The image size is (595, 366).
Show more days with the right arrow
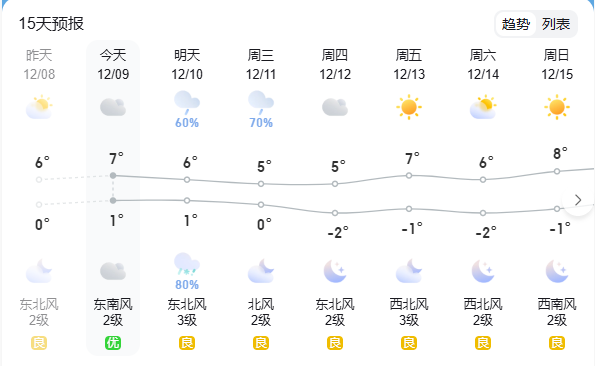pos(578,200)
